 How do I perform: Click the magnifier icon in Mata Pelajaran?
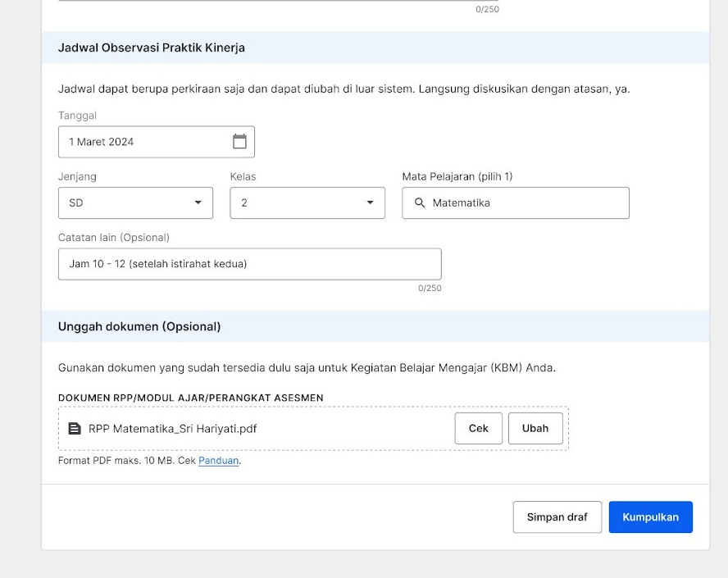pyautogui.click(x=420, y=203)
